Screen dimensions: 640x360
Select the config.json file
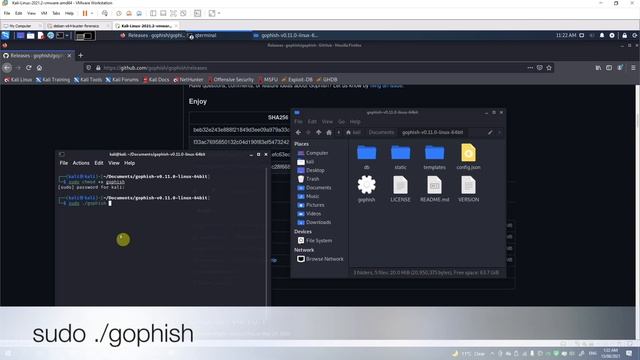click(468, 156)
